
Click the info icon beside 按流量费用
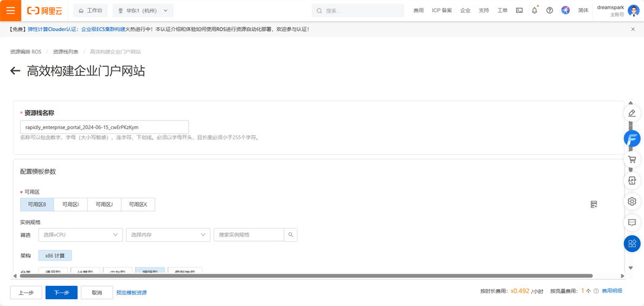[x=596, y=291]
